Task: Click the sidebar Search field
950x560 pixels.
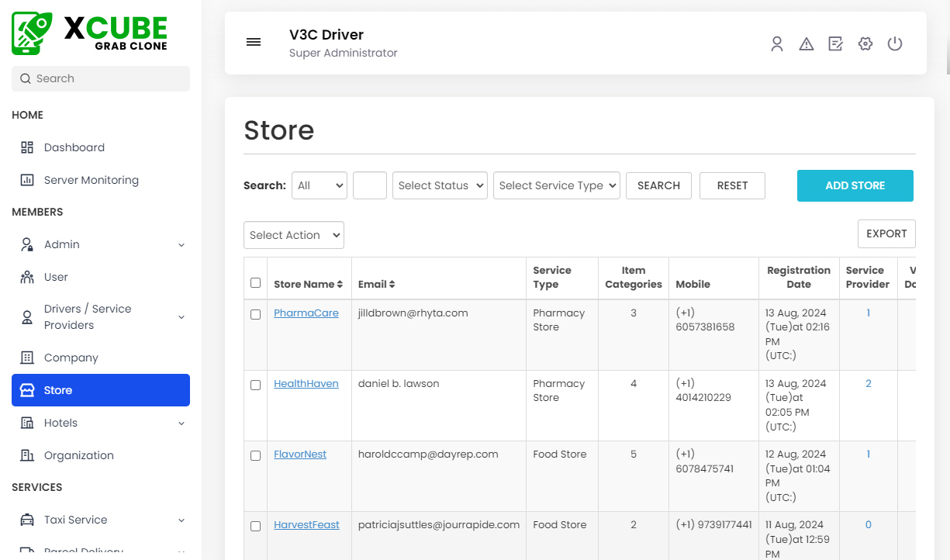Action: pos(101,78)
